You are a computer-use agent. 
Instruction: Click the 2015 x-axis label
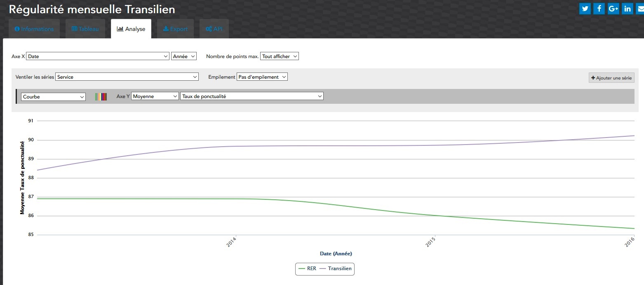431,242
